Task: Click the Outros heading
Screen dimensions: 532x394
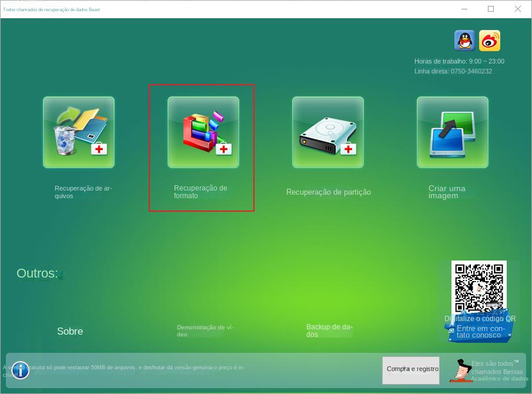Action: tap(37, 273)
